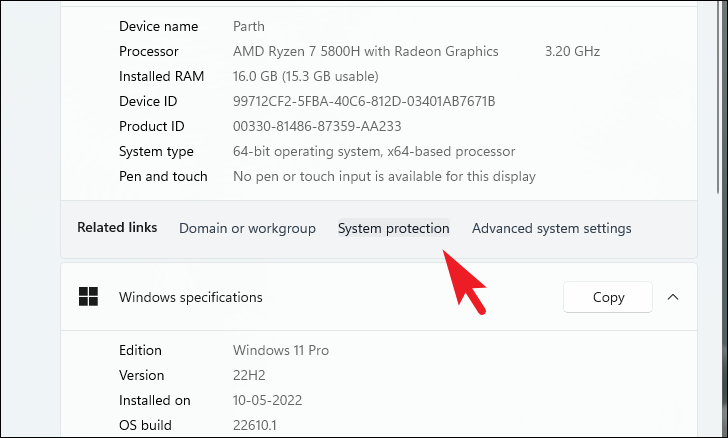Select the Device ID value 99712CF2

[x=364, y=101]
